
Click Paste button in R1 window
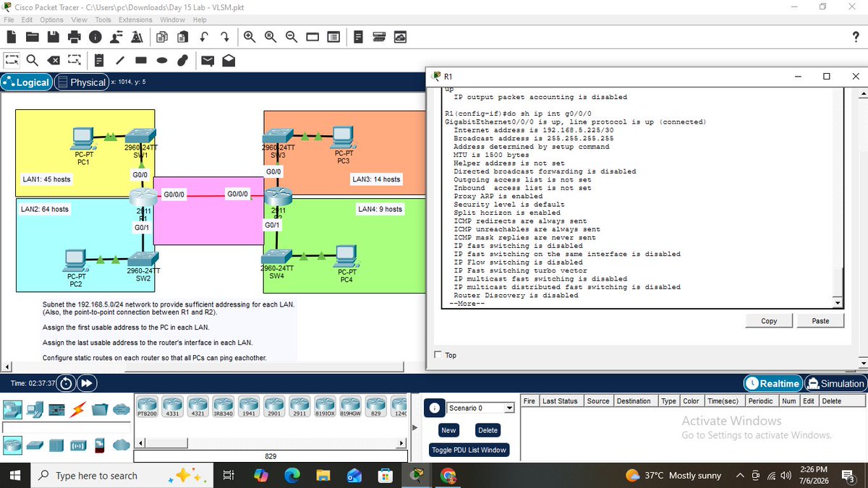coord(820,321)
